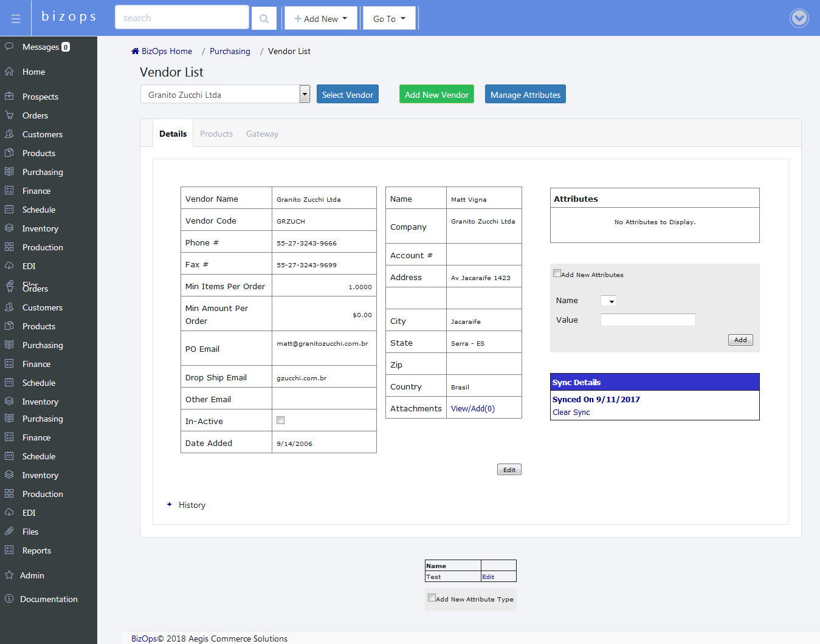Viewport: 820px width, 644px height.
Task: Open the Add New dropdown
Action: tap(320, 19)
